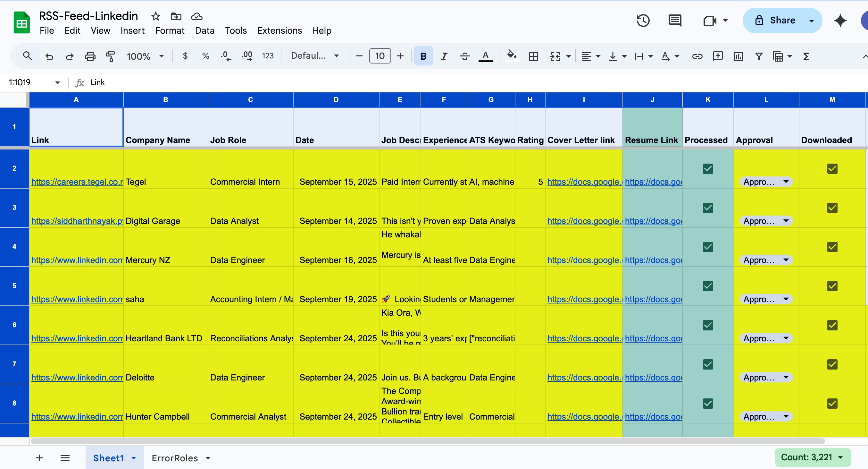Toggle Processed checkbox for Tegel row
The image size is (868, 469).
(x=708, y=169)
